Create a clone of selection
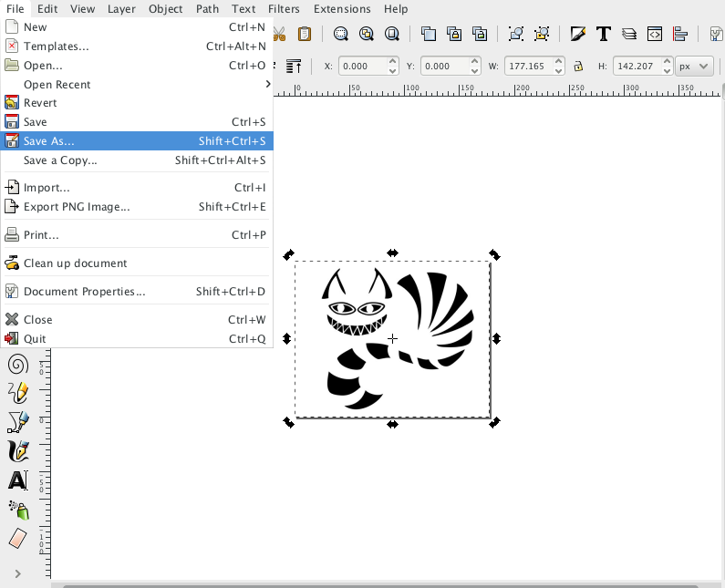Viewport: 725px width, 588px height. pos(454,34)
